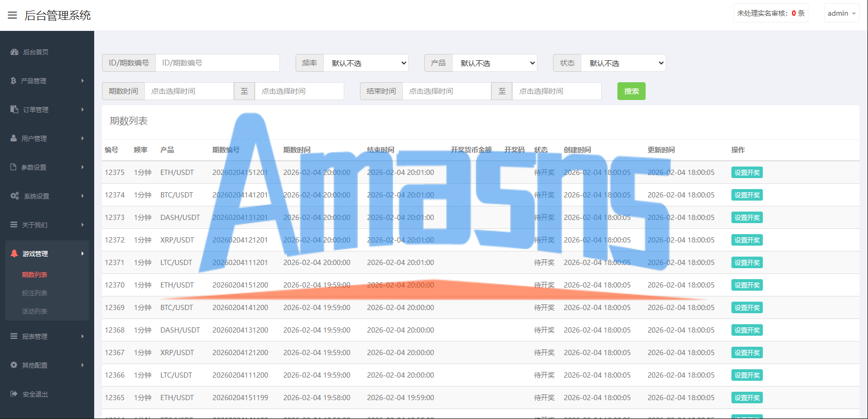Open the 活动列表 submenu item
868x419 pixels.
35,311
